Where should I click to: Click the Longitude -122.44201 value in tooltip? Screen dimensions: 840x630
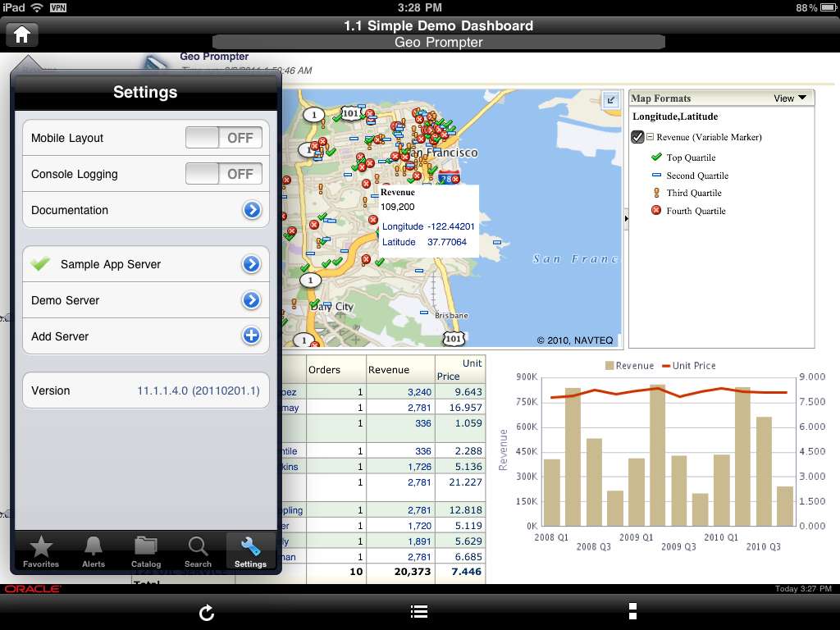(x=450, y=226)
